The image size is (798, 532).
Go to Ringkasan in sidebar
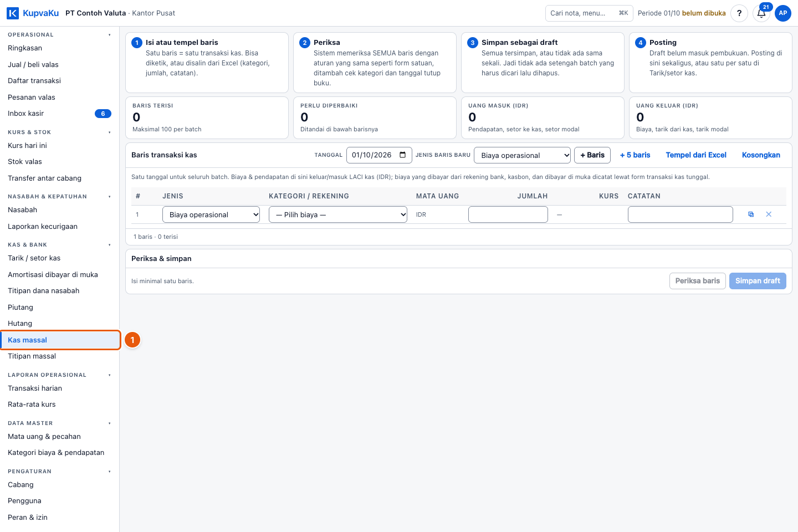pos(60,48)
